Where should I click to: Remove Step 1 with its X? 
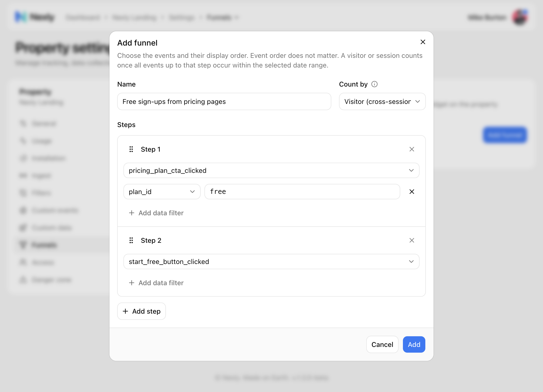click(x=412, y=149)
